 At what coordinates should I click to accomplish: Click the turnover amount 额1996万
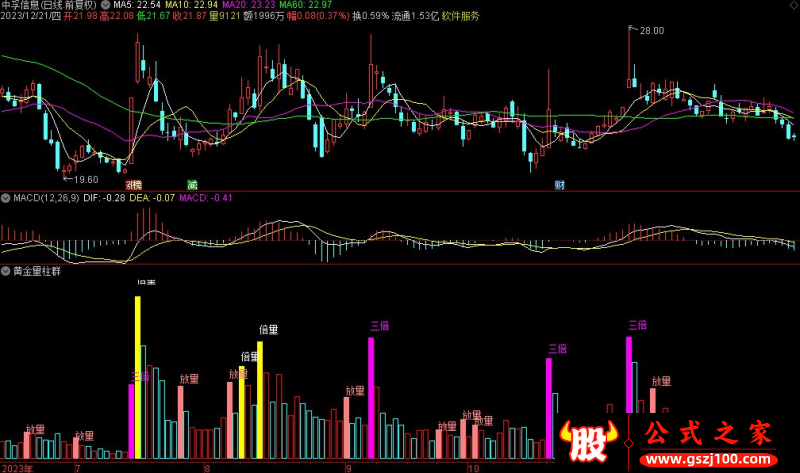(x=264, y=16)
